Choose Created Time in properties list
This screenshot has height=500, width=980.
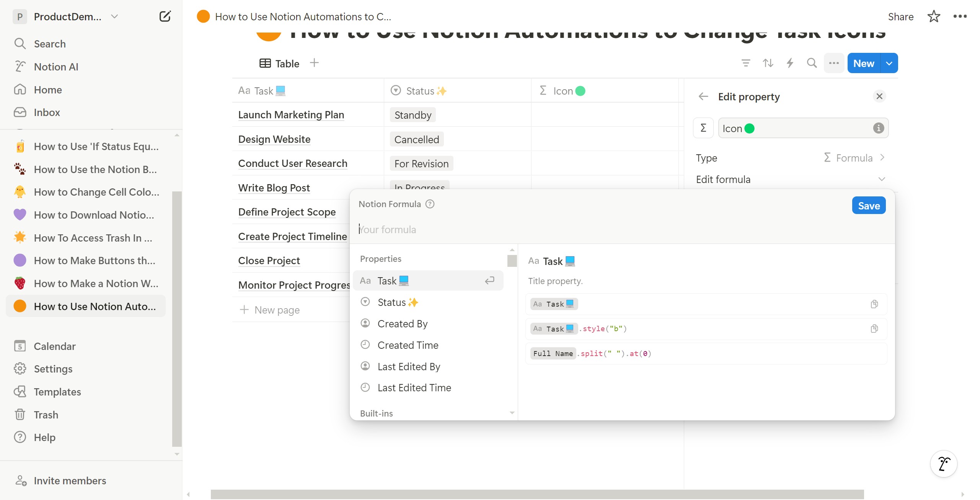pos(408,345)
